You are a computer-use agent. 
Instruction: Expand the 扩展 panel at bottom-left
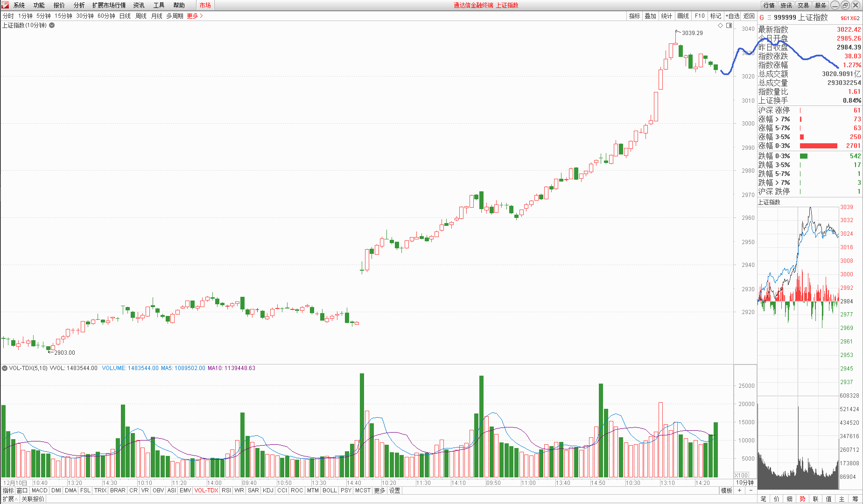point(10,499)
